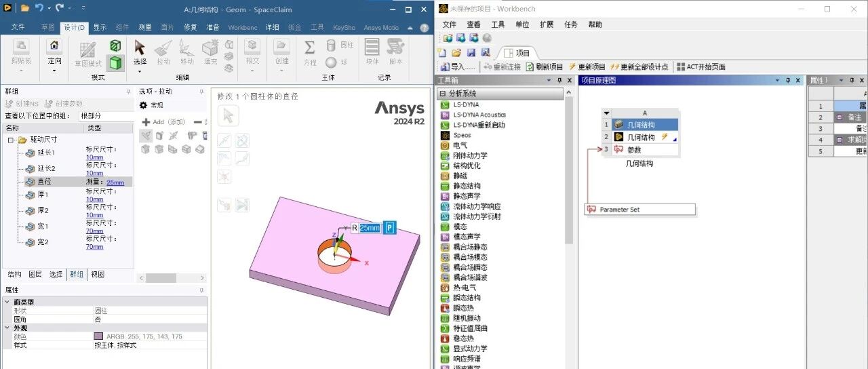Click the 更新项目 update project button

pyautogui.click(x=587, y=66)
